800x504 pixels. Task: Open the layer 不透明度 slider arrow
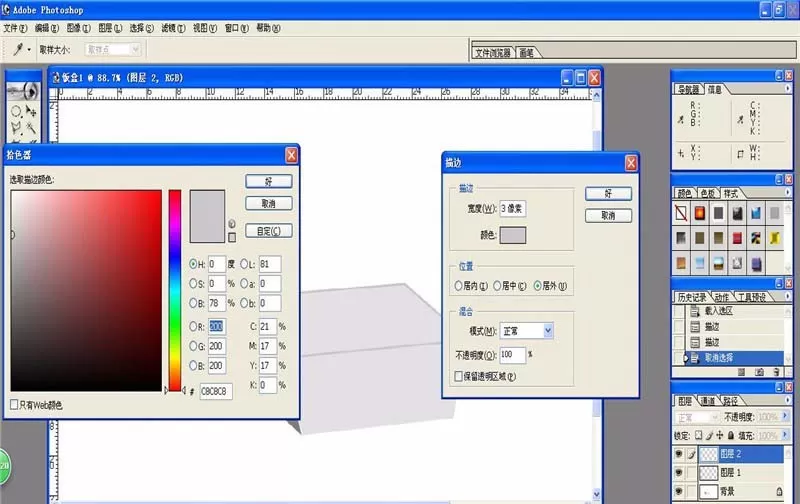click(785, 417)
